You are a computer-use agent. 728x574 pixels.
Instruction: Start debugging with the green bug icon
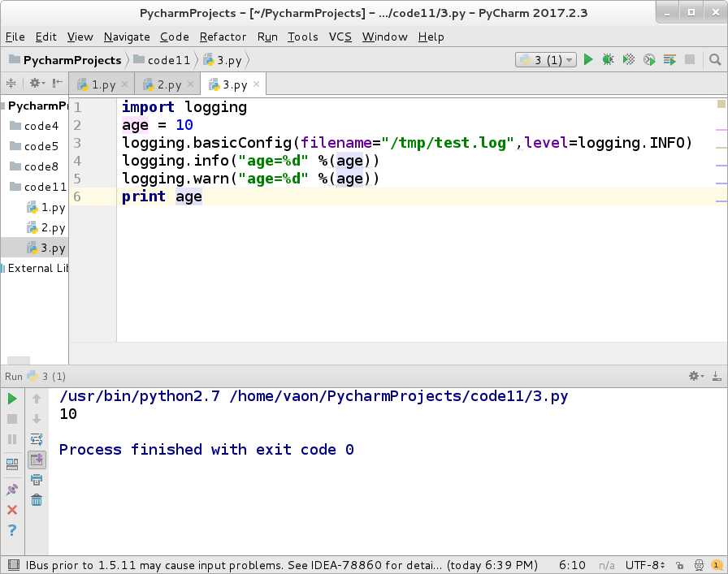point(608,60)
